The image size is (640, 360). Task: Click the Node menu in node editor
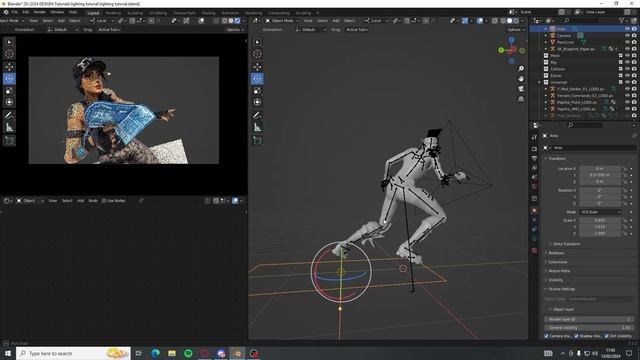coord(93,201)
